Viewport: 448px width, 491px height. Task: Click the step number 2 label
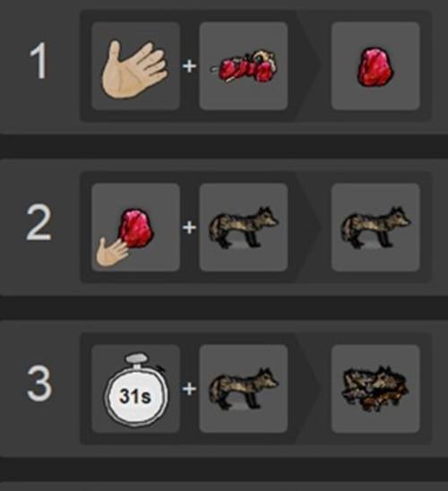point(39,223)
